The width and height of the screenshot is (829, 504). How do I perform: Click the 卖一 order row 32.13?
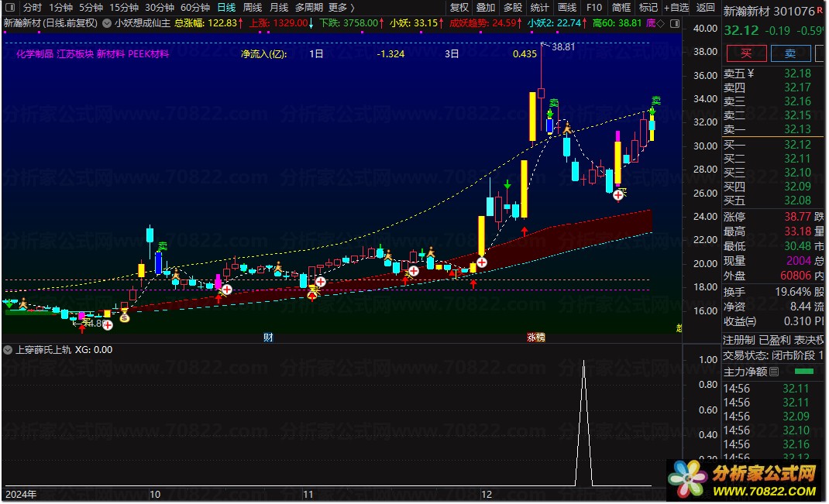click(x=774, y=129)
